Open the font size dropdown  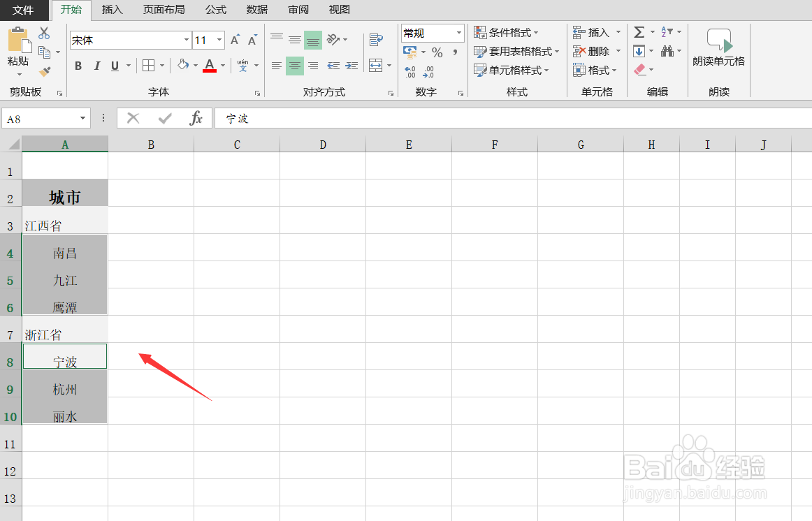[x=219, y=40]
